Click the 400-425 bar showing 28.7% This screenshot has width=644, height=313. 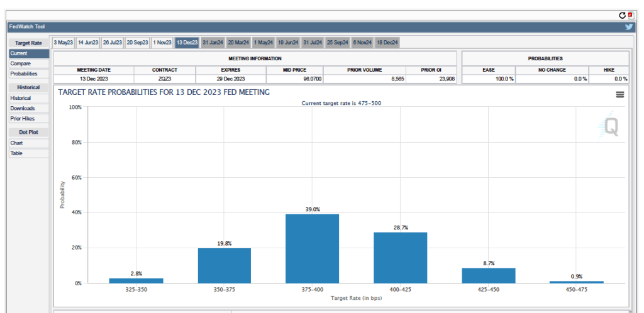click(400, 258)
